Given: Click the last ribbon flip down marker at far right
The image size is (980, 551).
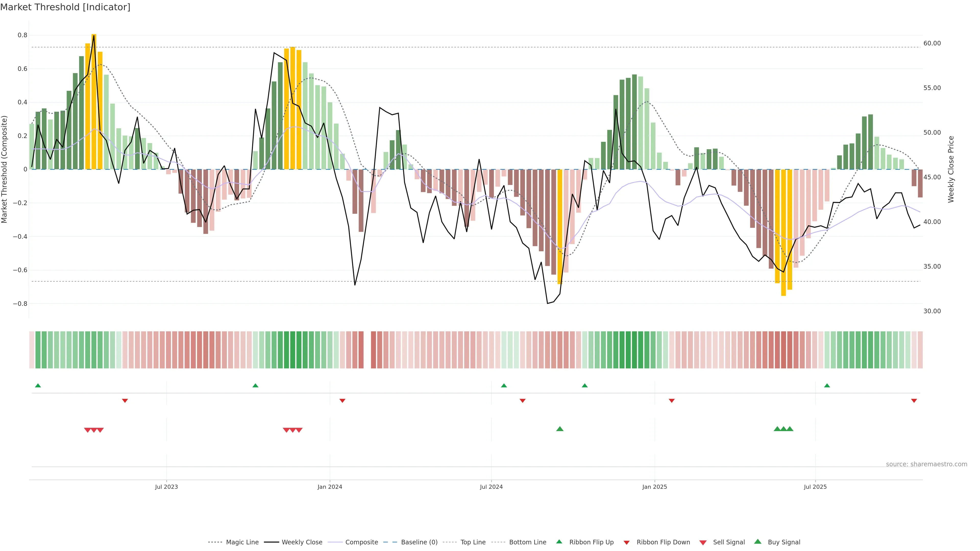Looking at the screenshot, I should coord(914,401).
